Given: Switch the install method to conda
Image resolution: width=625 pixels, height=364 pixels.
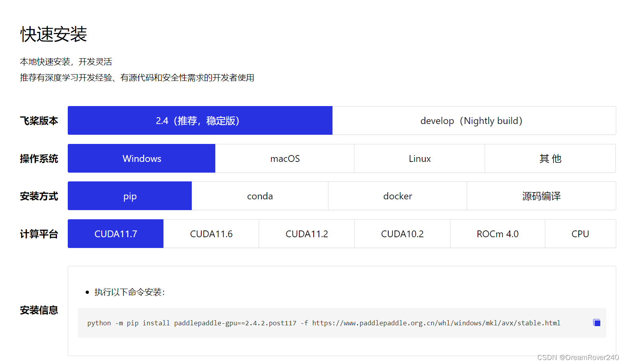Looking at the screenshot, I should click(260, 196).
